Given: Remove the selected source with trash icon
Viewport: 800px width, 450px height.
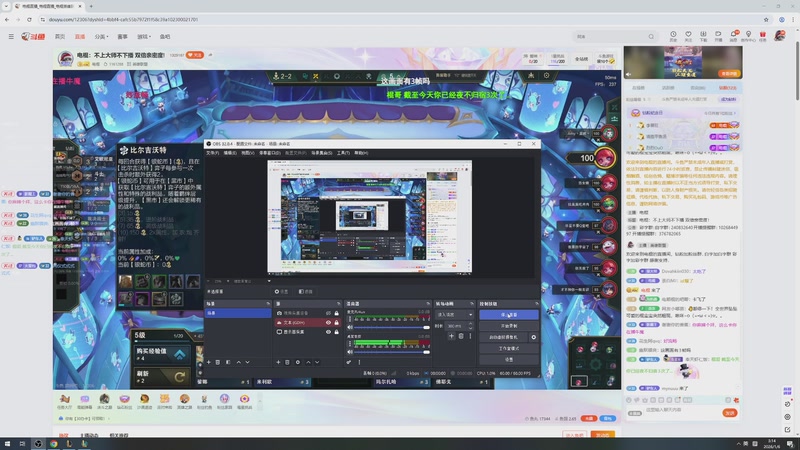Looking at the screenshot, I should (x=287, y=362).
